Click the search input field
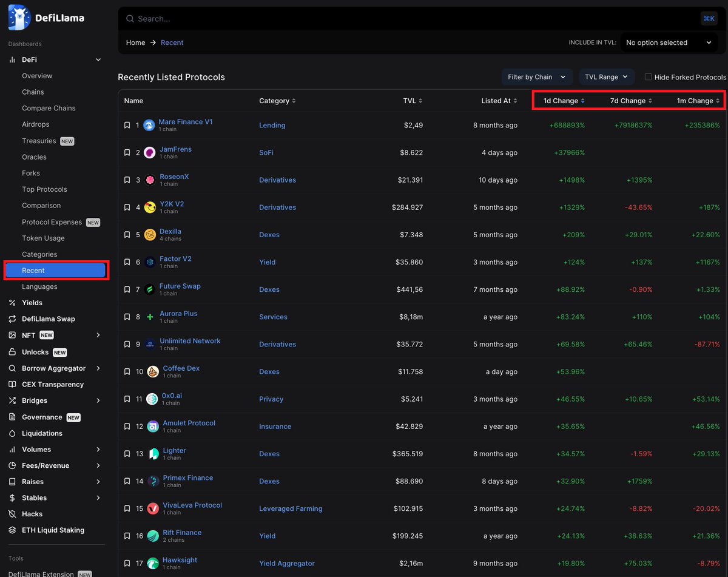728x577 pixels. [x=409, y=19]
